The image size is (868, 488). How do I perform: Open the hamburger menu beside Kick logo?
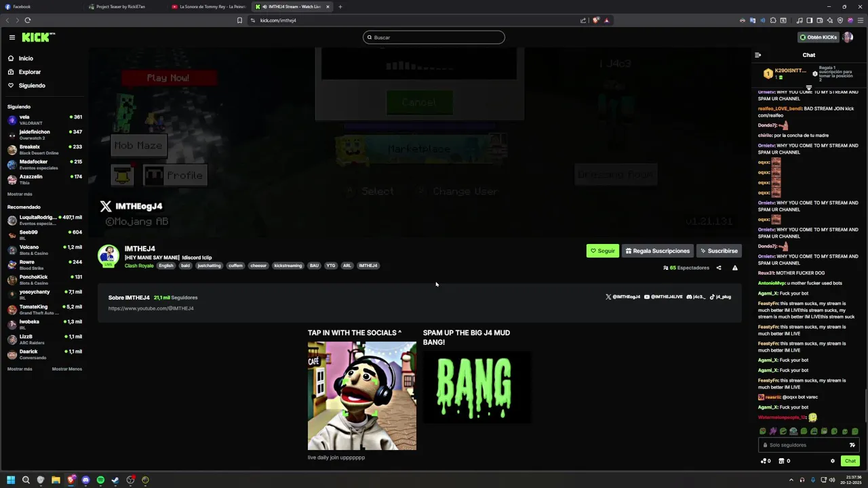pos(12,37)
